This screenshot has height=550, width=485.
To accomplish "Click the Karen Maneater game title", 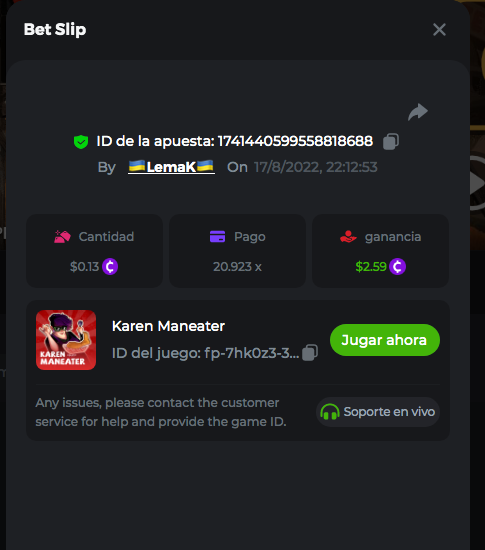I will coord(168,326).
